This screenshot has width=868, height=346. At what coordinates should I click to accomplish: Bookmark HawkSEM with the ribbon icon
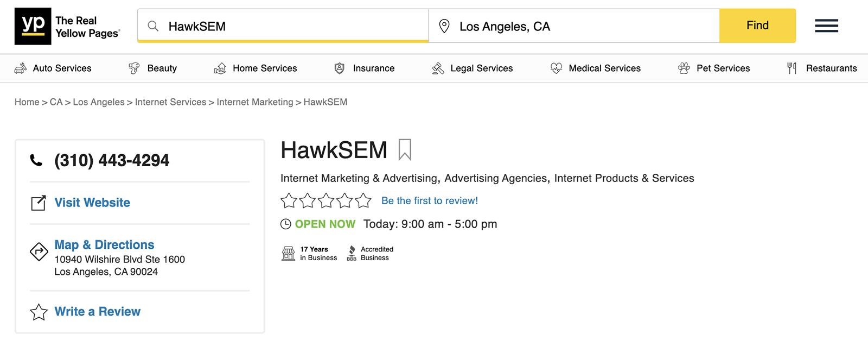[x=405, y=150]
